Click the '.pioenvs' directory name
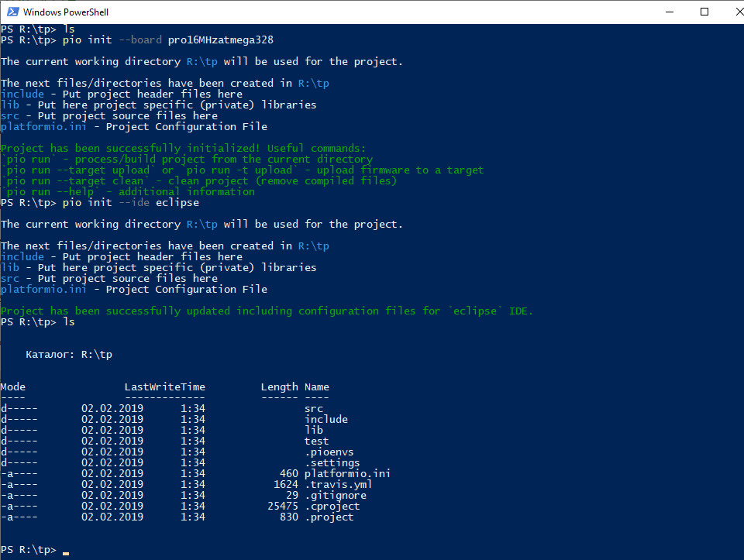Viewport: 744px width, 560px height. click(329, 452)
